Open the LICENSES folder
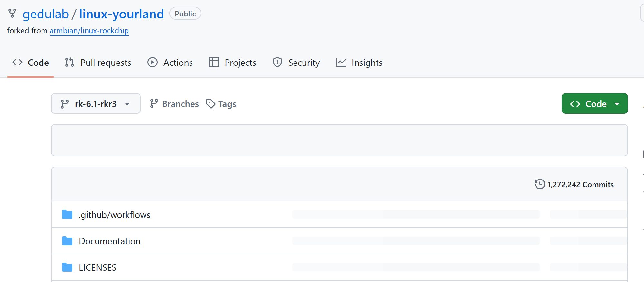 [x=98, y=267]
